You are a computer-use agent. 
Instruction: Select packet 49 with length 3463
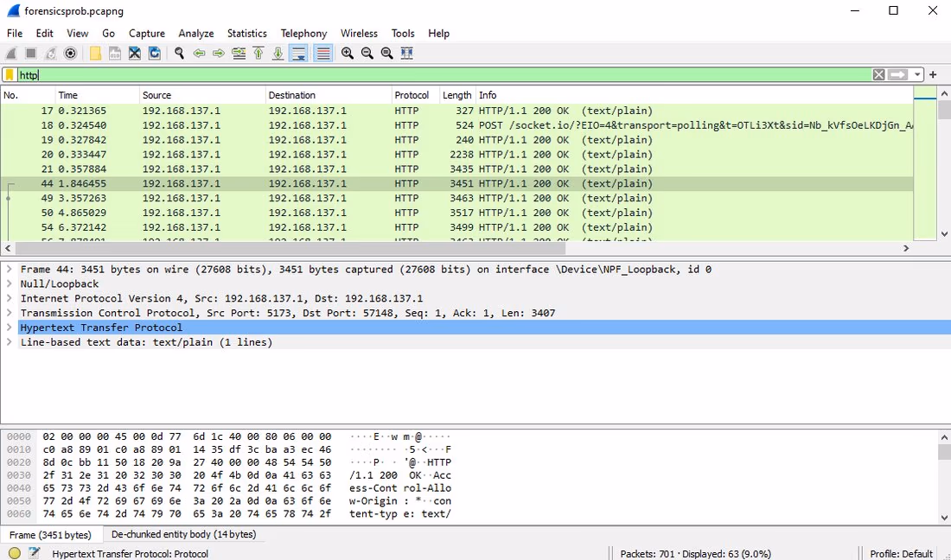(x=456, y=198)
